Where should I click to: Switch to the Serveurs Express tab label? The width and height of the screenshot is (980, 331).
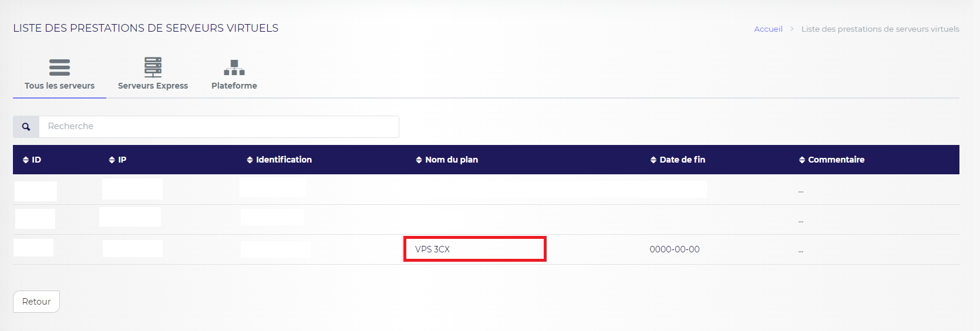pyautogui.click(x=153, y=86)
